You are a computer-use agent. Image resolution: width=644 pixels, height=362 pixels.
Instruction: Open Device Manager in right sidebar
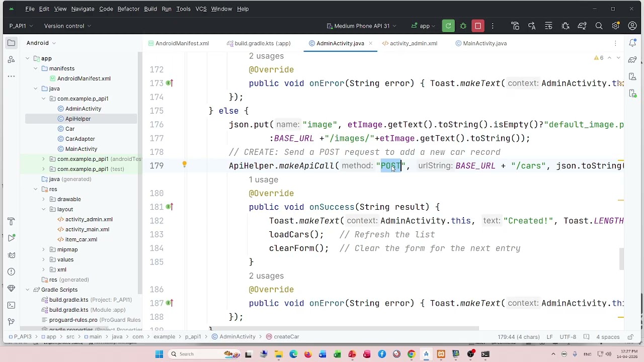pyautogui.click(x=633, y=77)
